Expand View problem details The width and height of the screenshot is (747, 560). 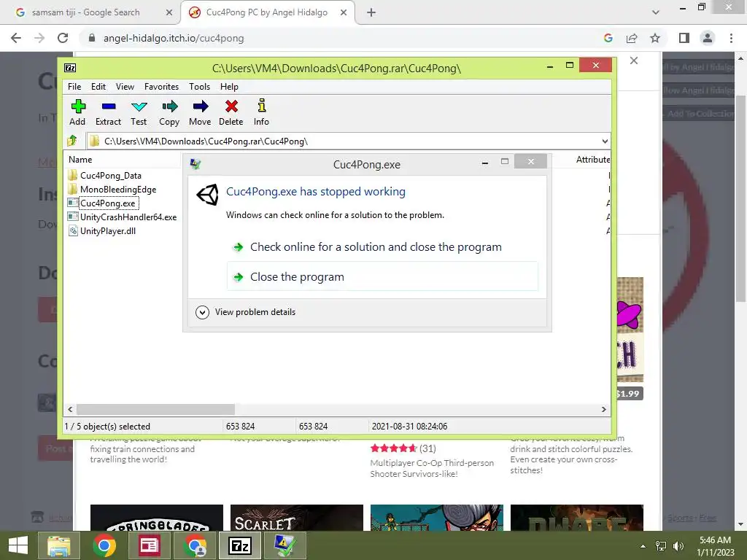[x=246, y=312]
